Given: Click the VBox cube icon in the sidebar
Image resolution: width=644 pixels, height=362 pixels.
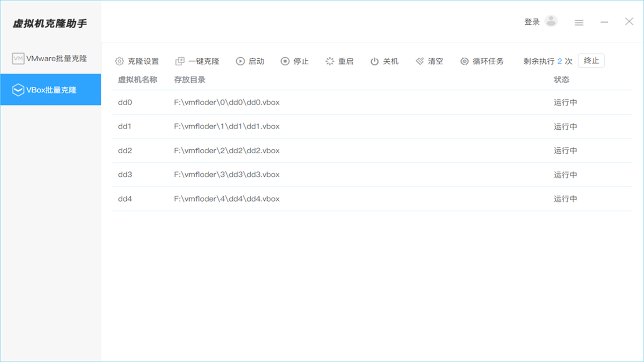Looking at the screenshot, I should (18, 89).
